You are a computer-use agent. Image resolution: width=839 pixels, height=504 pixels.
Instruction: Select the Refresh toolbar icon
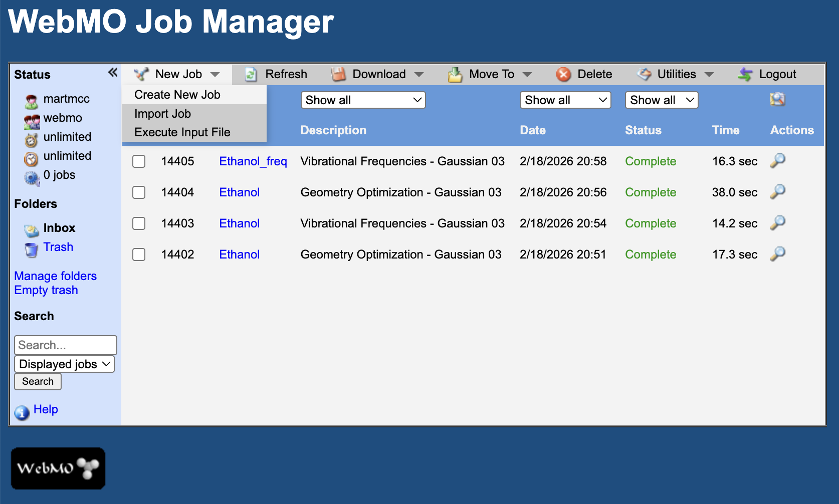251,74
